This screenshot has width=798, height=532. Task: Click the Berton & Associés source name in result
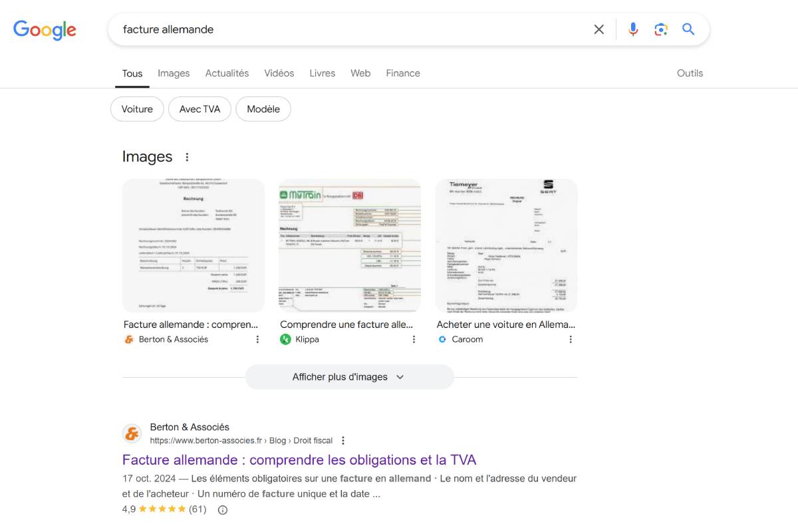pyautogui.click(x=190, y=427)
